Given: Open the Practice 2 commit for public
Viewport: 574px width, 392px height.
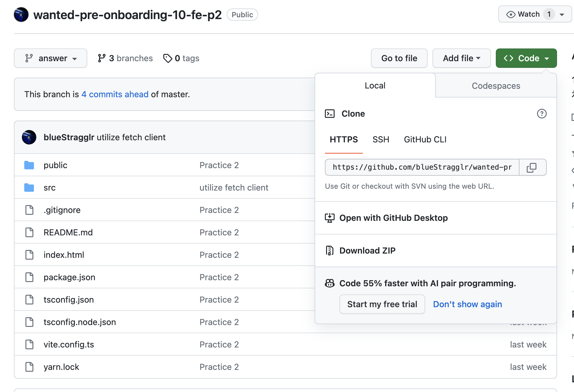Looking at the screenshot, I should [219, 165].
